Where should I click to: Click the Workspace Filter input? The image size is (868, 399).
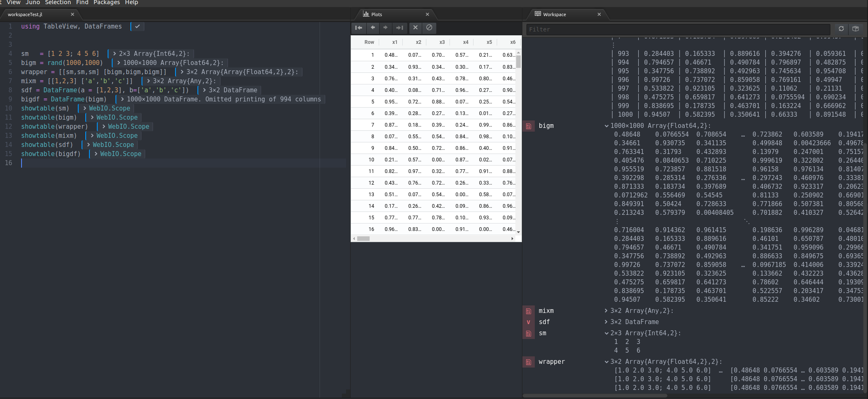(678, 29)
